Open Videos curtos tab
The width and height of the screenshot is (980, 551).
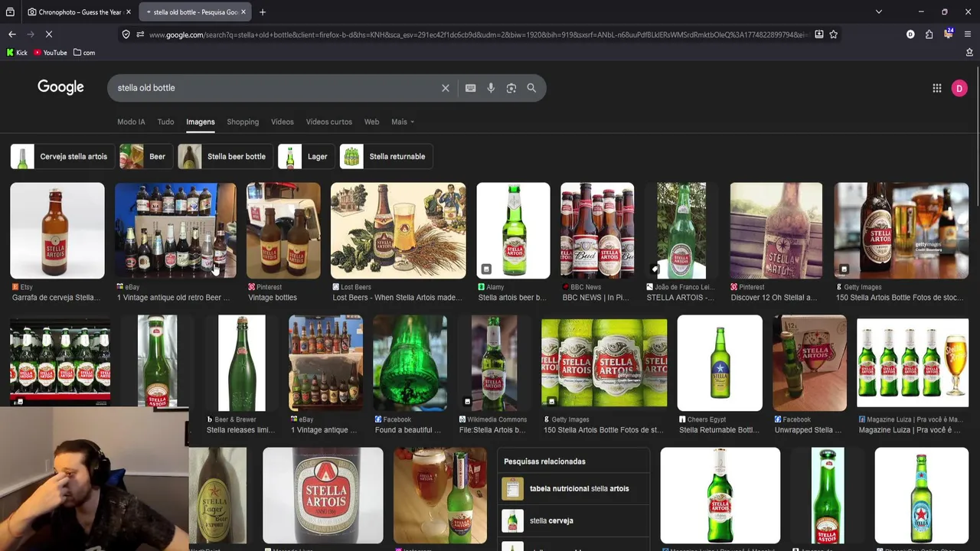(329, 122)
